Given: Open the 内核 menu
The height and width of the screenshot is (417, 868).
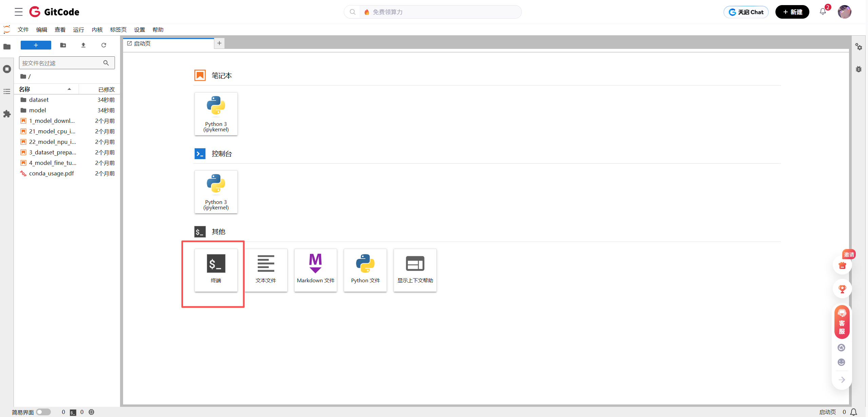Looking at the screenshot, I should click(x=97, y=30).
